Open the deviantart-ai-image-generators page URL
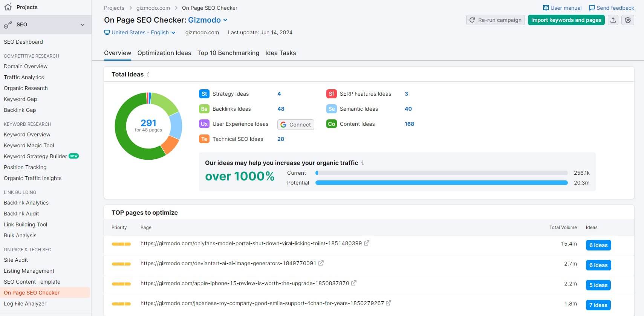Image resolution: width=644 pixels, height=316 pixels. (228, 263)
